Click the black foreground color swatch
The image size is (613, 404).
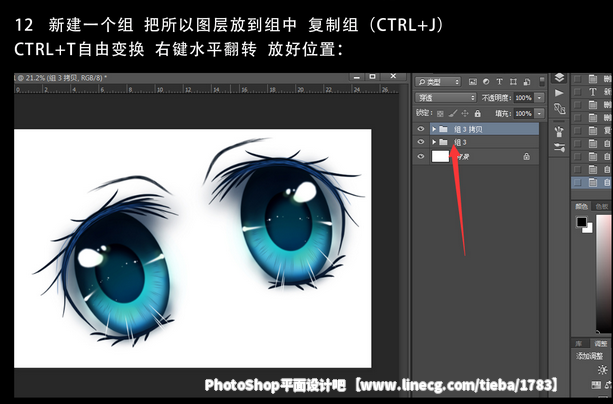(581, 222)
